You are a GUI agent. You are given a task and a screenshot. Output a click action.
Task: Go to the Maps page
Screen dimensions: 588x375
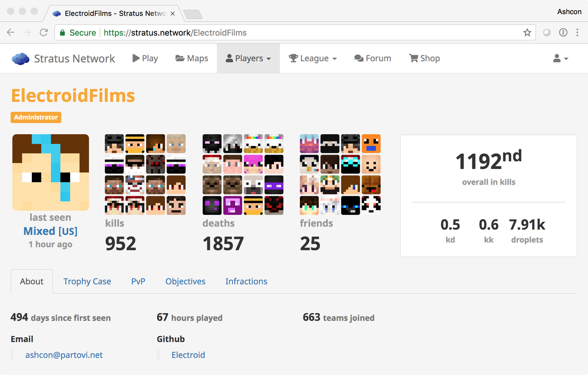tap(192, 58)
